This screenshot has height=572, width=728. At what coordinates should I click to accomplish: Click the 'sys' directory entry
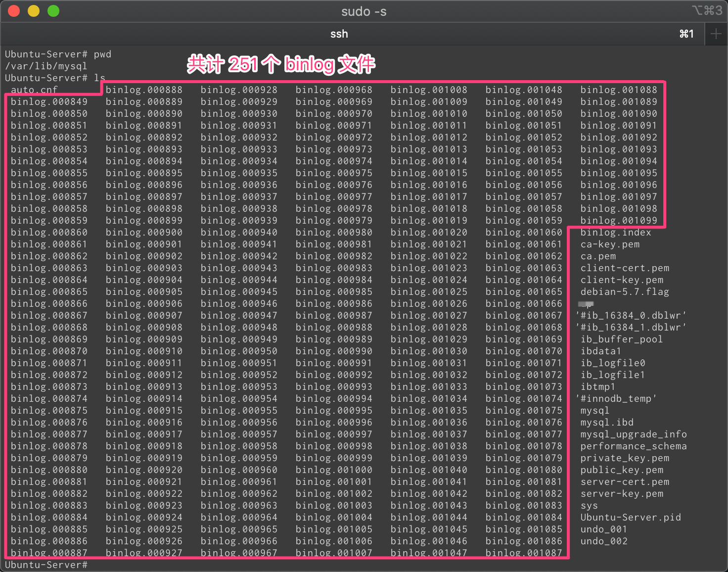point(589,506)
